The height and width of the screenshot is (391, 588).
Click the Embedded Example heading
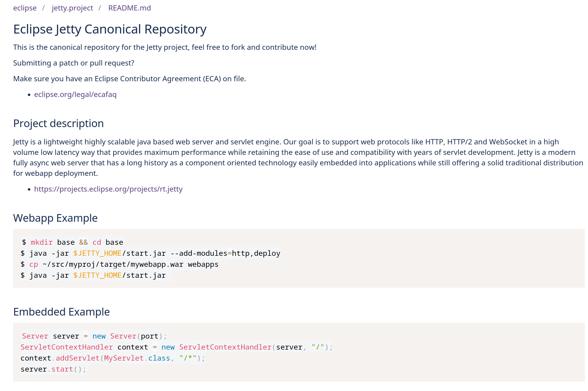point(61,312)
